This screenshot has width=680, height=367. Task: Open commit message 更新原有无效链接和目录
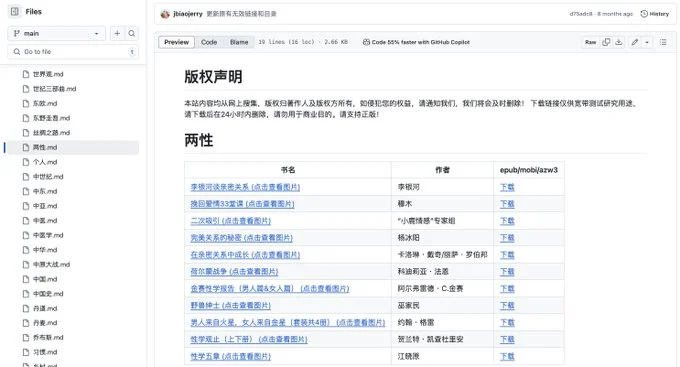click(x=241, y=14)
